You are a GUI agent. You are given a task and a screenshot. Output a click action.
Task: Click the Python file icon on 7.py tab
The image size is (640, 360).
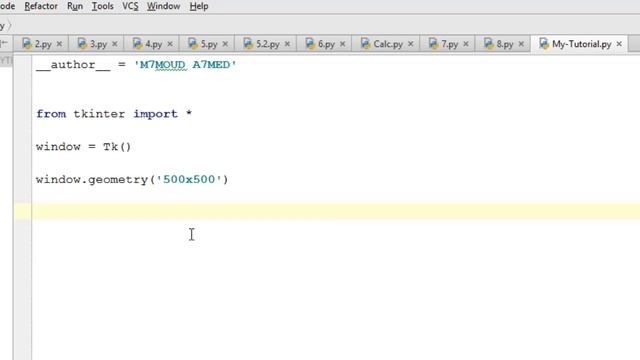tap(433, 43)
